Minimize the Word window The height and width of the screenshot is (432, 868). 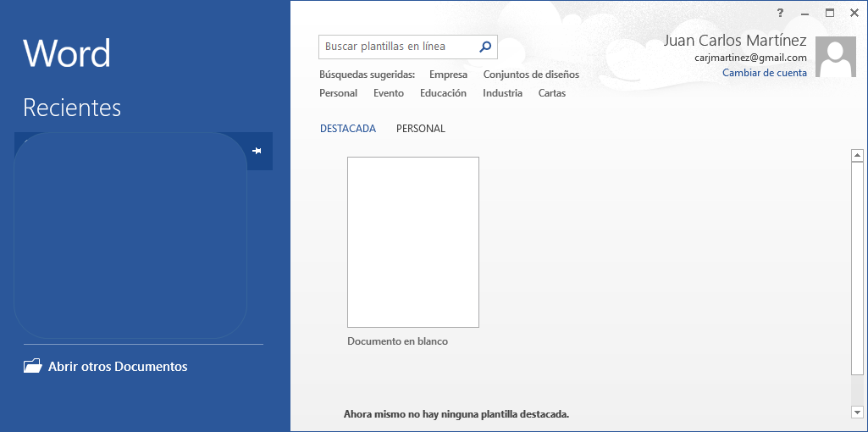tap(804, 14)
